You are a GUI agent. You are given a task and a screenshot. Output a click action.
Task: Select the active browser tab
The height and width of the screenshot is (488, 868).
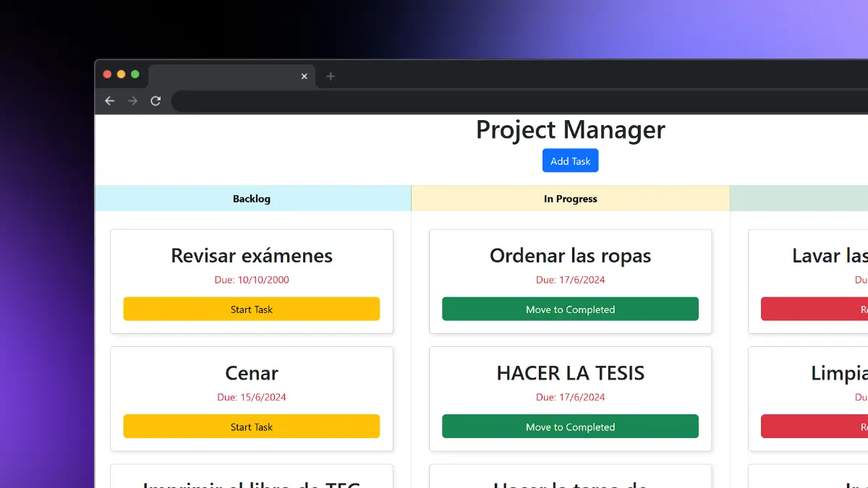coord(224,76)
